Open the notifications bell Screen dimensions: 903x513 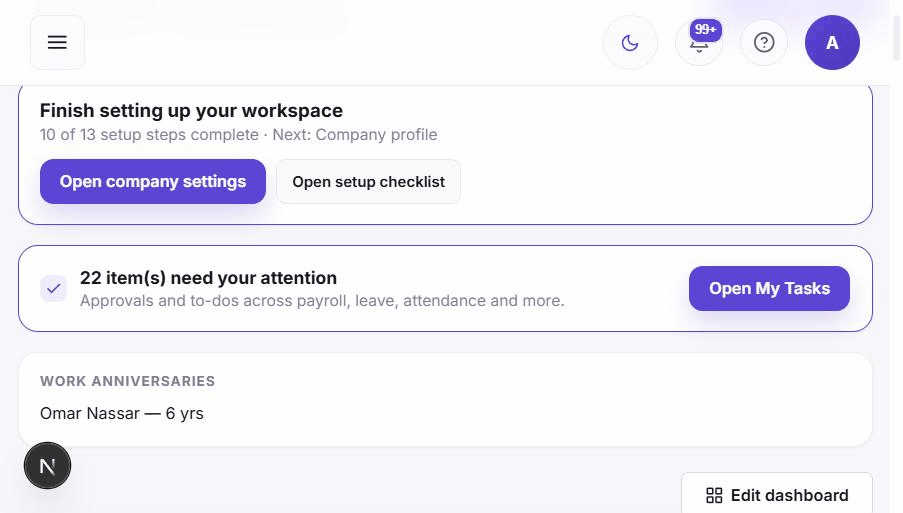(x=699, y=43)
